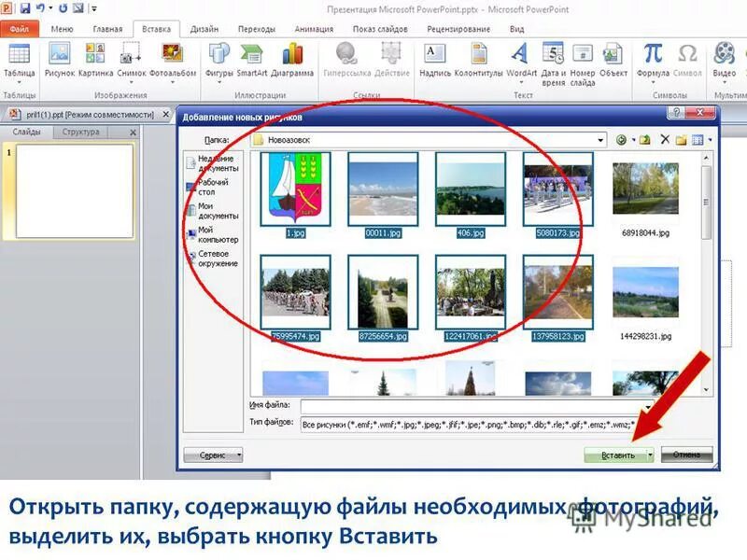
Task: Insert a Надпись text box
Action: click(435, 60)
